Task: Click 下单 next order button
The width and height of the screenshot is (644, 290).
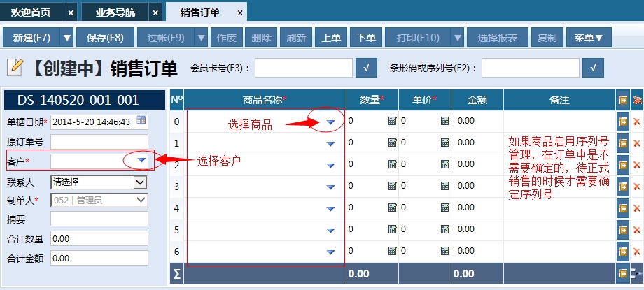Action: [366, 38]
